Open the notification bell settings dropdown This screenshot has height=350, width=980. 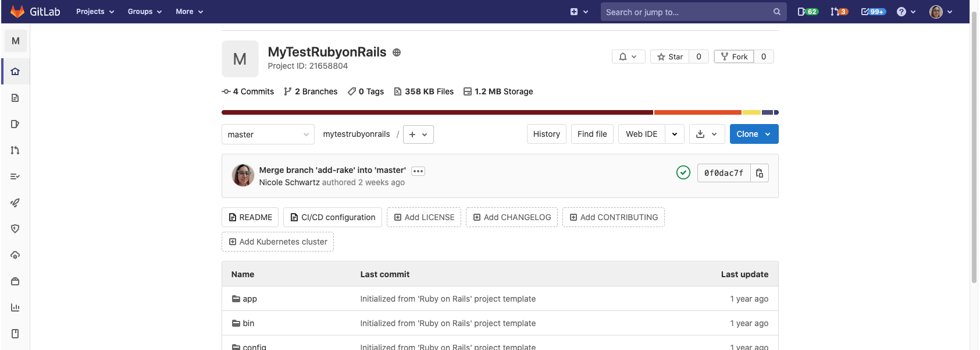coord(628,56)
